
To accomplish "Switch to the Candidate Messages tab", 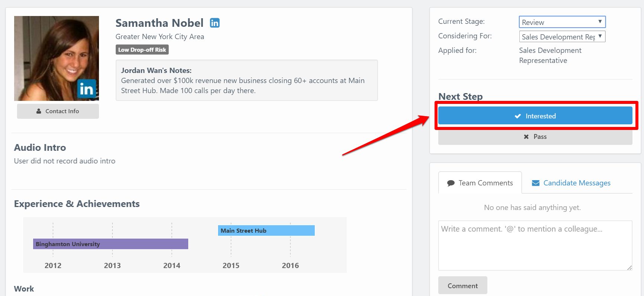I will (576, 183).
